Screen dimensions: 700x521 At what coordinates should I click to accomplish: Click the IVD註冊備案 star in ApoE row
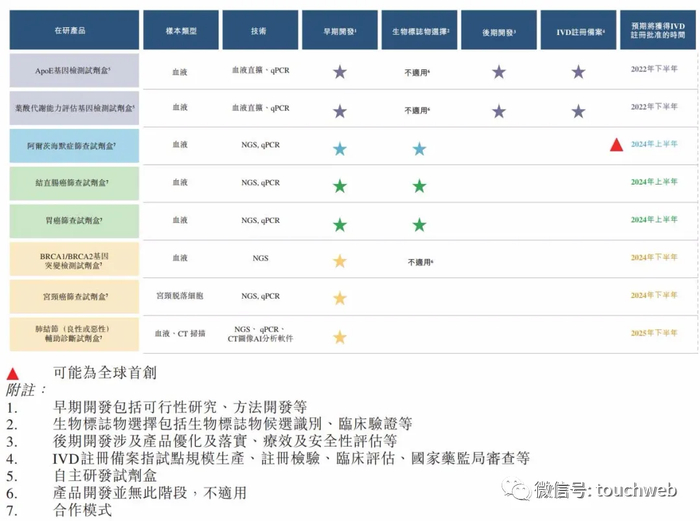click(578, 71)
